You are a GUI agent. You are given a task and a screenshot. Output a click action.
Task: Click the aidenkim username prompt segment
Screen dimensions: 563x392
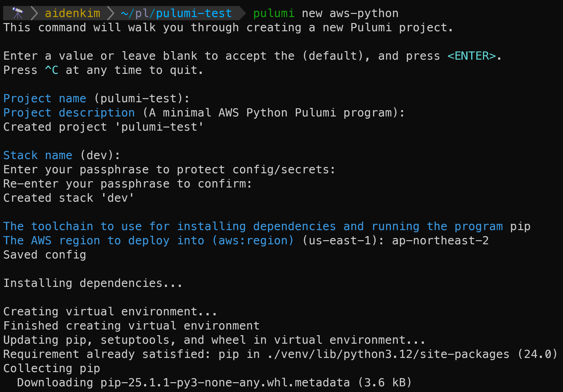tap(73, 13)
